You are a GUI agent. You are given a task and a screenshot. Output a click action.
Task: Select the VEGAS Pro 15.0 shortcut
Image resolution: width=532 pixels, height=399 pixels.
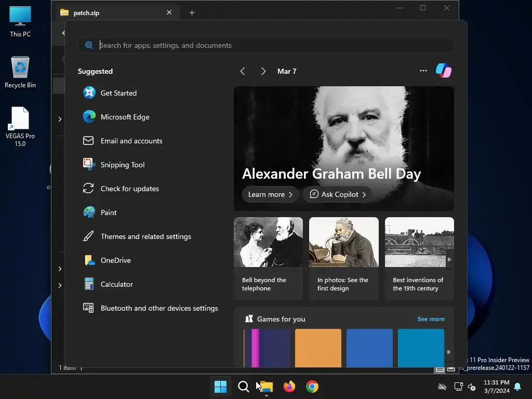[x=20, y=127]
